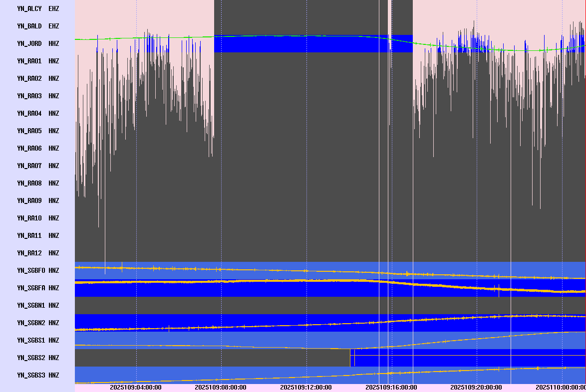
Task: Click the YN_SGBFO HNZ station label
Action: (38, 270)
